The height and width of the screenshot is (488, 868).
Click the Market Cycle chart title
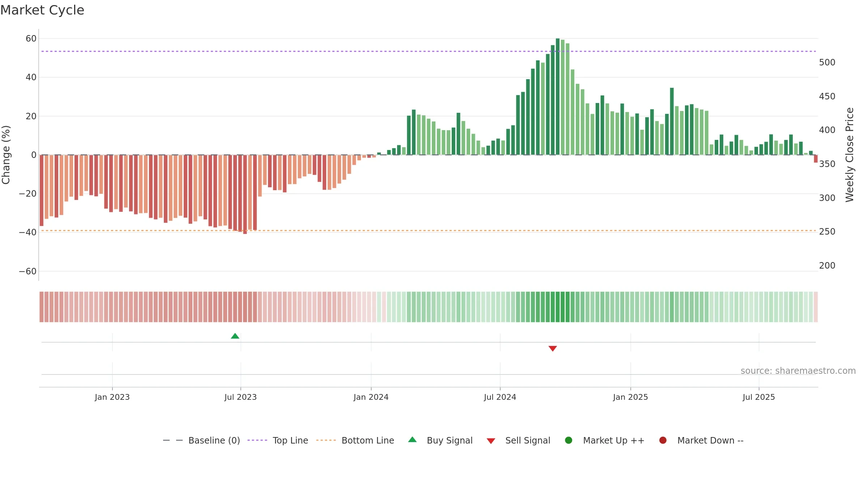click(x=42, y=10)
